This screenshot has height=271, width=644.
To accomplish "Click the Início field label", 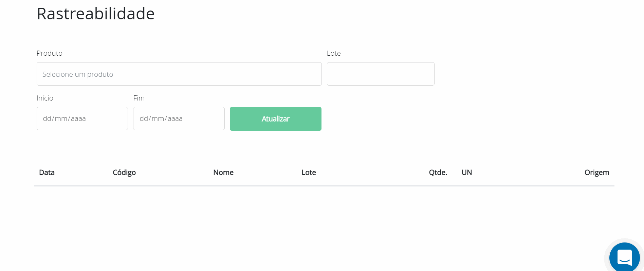I will click(45, 98).
